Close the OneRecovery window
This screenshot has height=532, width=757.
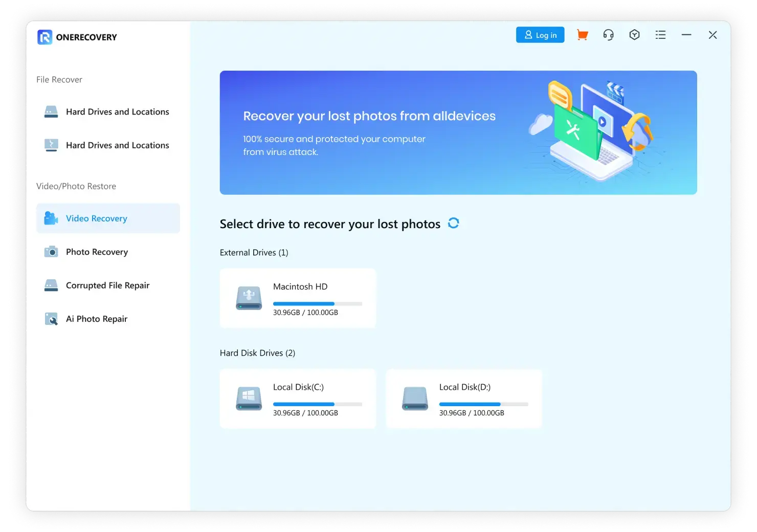click(x=713, y=35)
